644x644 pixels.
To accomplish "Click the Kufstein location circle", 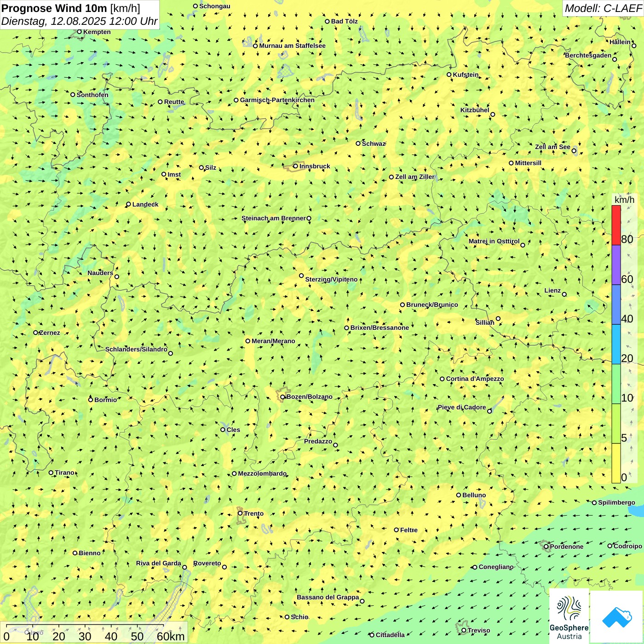I will tap(449, 75).
